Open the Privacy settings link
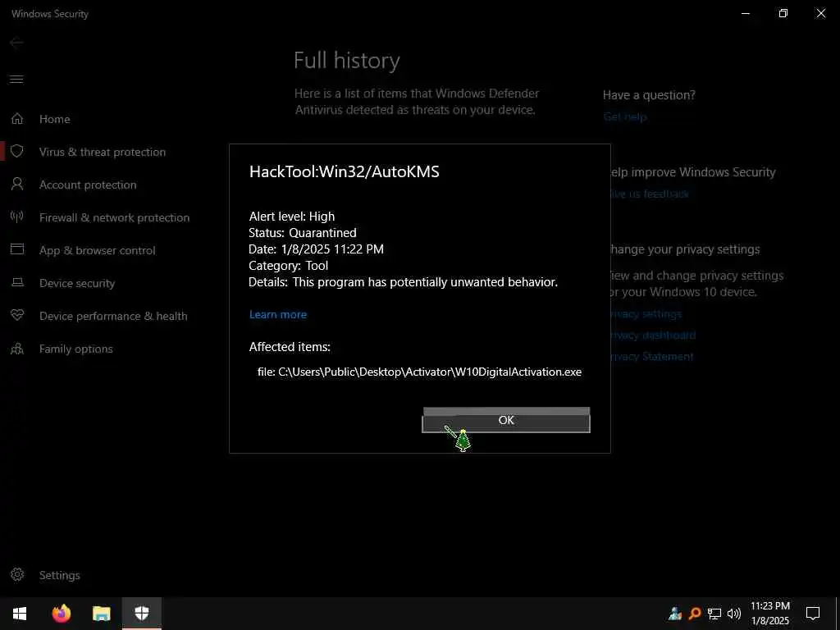This screenshot has height=630, width=840. (646, 314)
